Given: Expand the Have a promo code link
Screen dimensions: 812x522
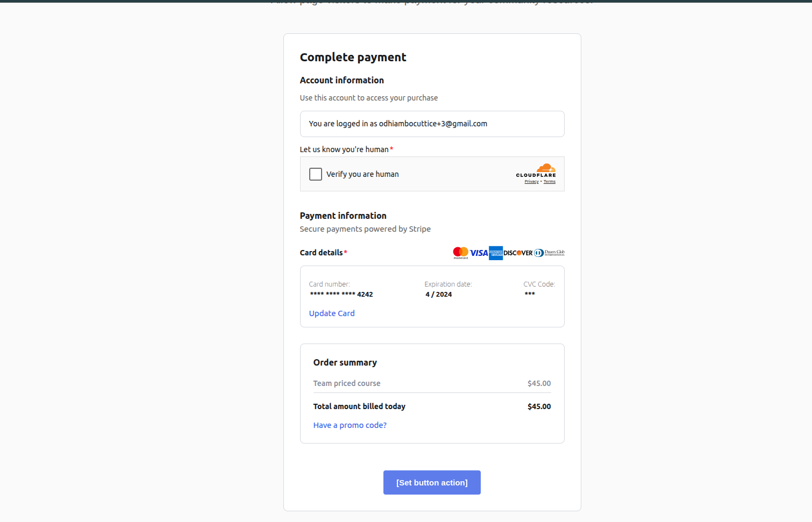Looking at the screenshot, I should 350,425.
